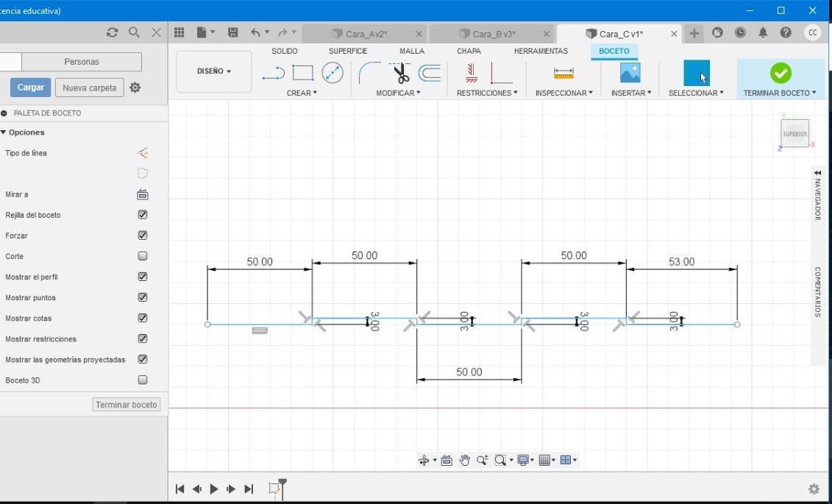Redo the last action
This screenshot has height=504, width=832.
click(282, 33)
